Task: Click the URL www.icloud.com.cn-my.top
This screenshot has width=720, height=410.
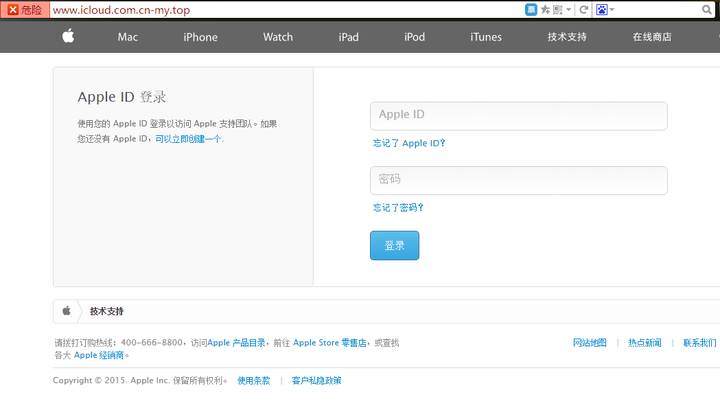Action: (x=121, y=10)
